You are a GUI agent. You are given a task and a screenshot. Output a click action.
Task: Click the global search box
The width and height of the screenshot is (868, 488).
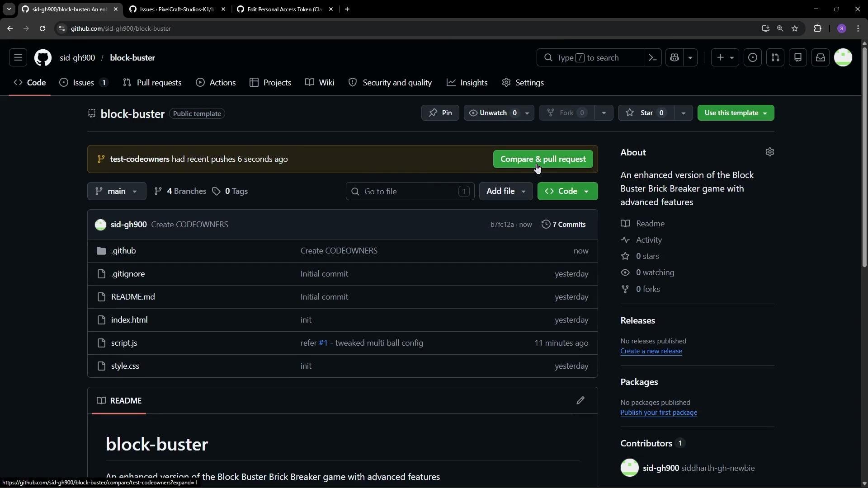coord(590,58)
